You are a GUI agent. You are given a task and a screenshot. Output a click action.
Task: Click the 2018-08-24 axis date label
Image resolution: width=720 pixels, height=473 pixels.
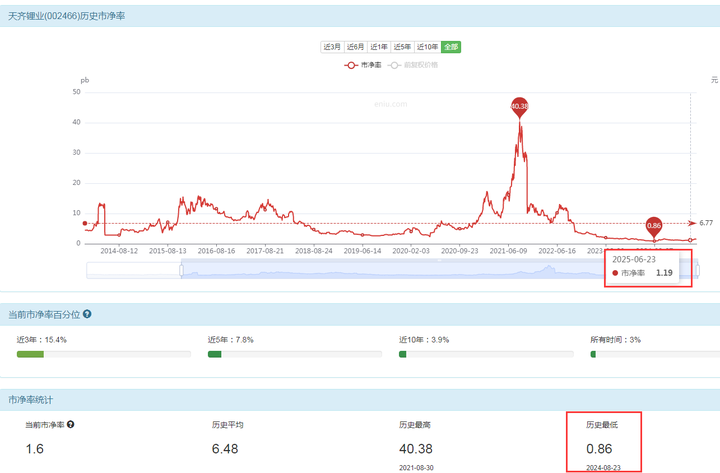point(314,251)
